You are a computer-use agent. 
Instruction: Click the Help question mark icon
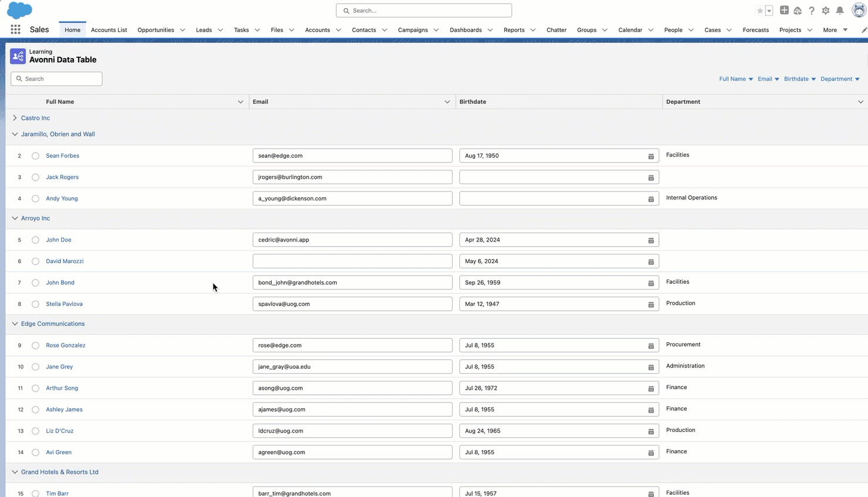[812, 11]
